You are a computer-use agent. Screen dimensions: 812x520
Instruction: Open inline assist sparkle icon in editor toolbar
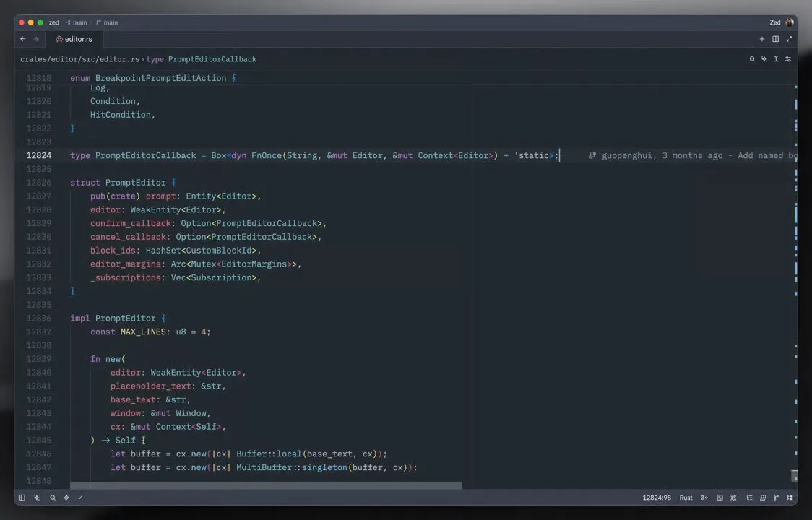764,59
